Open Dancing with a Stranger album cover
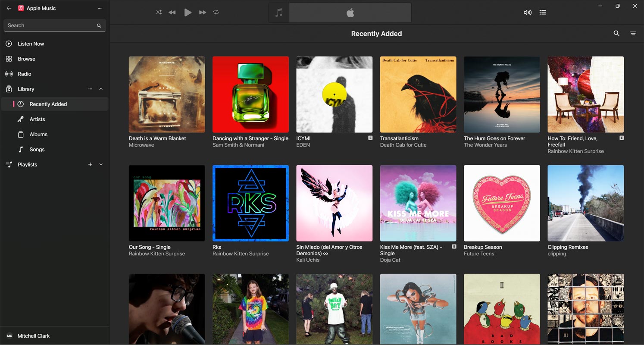Screen dimensions: 644x345 tap(250, 94)
